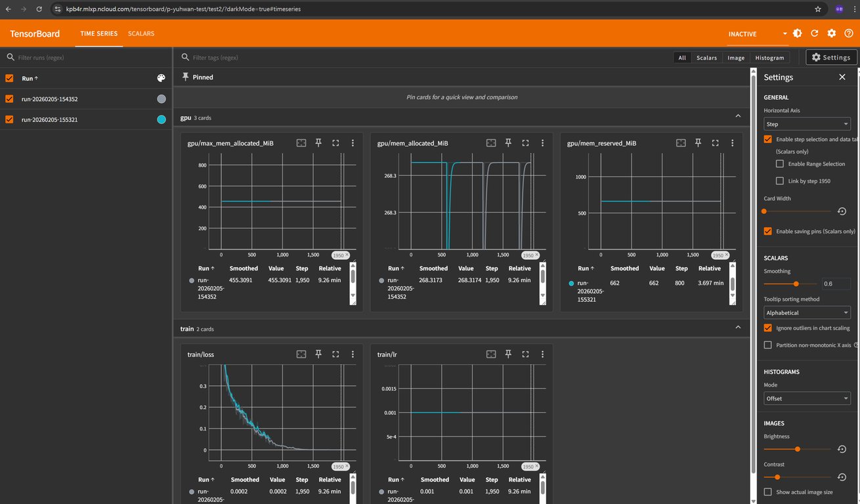Reload TensorBoard data with refresh icon
The width and height of the screenshot is (860, 504).
(x=815, y=33)
